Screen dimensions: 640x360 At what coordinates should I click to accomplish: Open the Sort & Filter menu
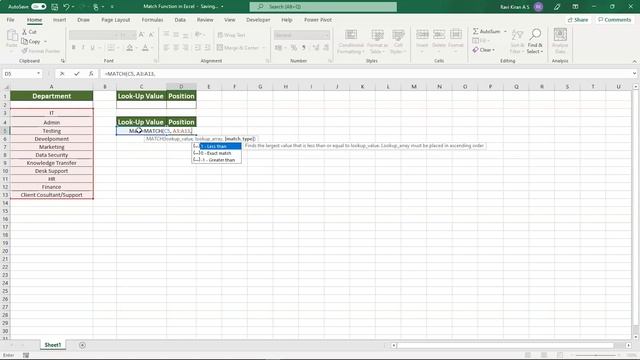pos(517,41)
